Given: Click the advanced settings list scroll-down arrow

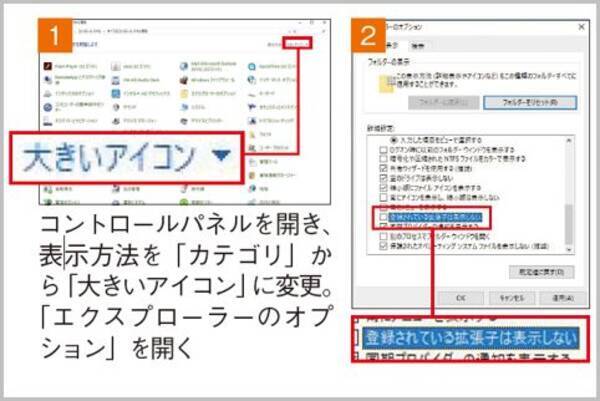Looking at the screenshot, I should pyautogui.click(x=569, y=249).
